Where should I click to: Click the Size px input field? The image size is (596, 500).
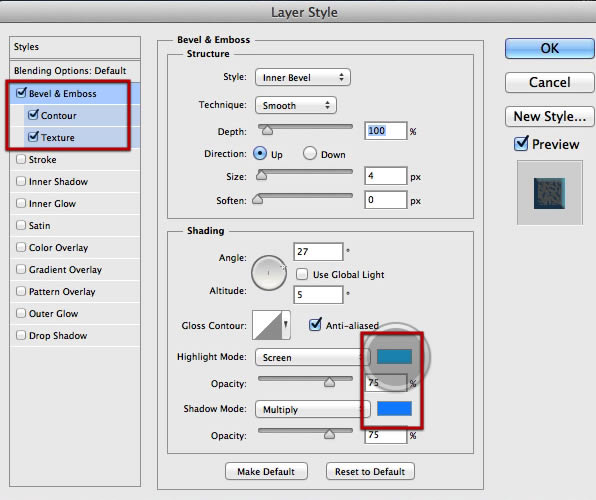(x=385, y=176)
